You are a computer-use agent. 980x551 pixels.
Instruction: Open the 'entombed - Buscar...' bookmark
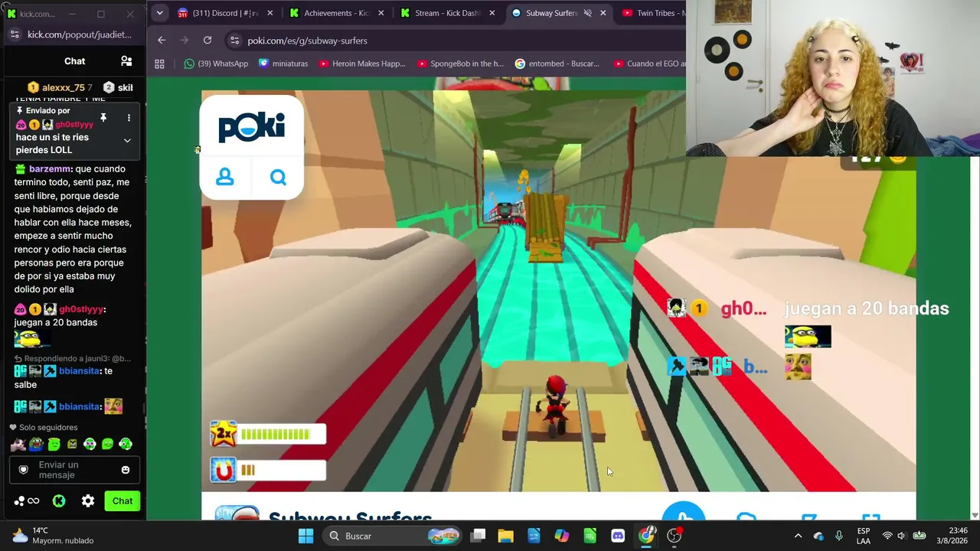coord(557,64)
